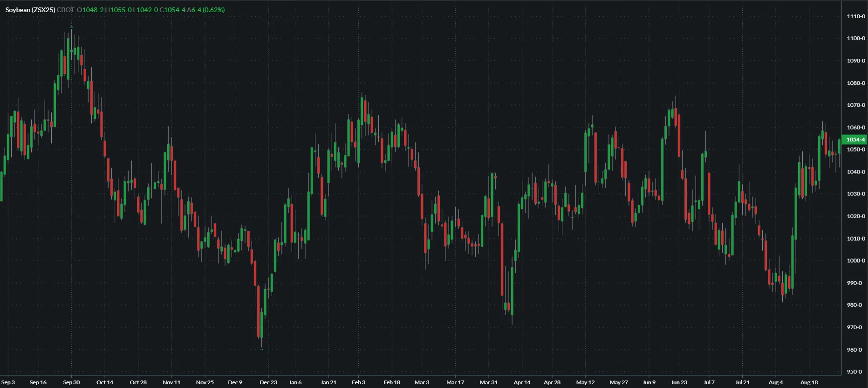Image resolution: width=868 pixels, height=388 pixels.
Task: Click the green 1054-4 current price tag
Action: 855,139
